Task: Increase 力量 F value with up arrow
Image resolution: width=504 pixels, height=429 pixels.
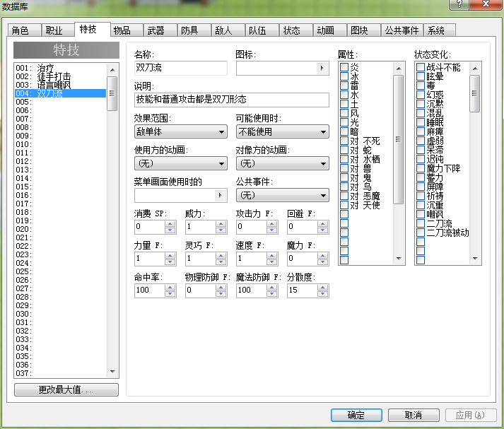Action: pyautogui.click(x=170, y=255)
